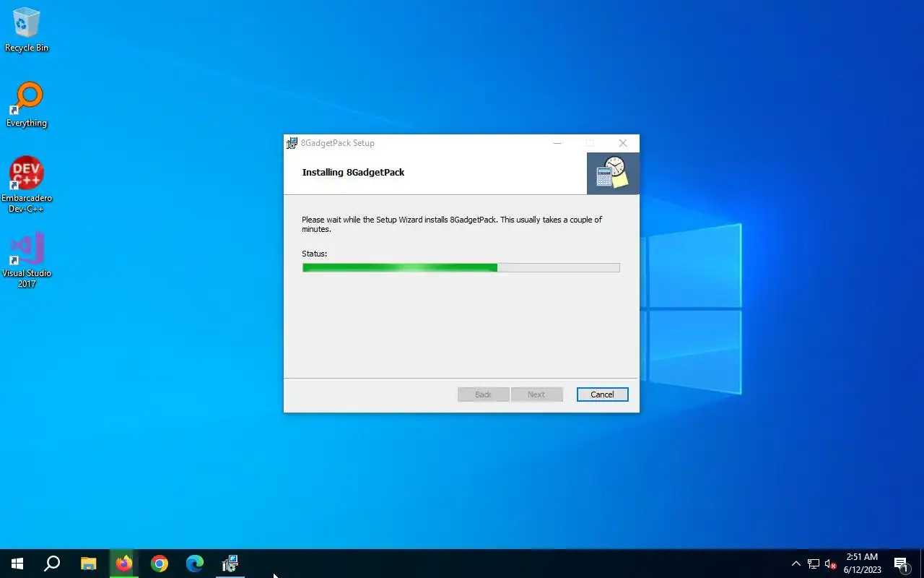Cancel the 8GadgetPack installation

point(602,394)
